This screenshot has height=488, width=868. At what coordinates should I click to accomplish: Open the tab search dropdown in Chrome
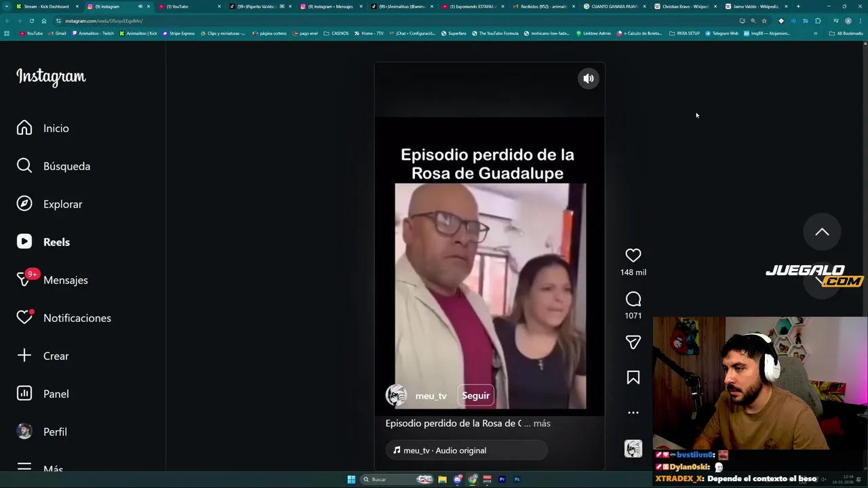coord(6,6)
